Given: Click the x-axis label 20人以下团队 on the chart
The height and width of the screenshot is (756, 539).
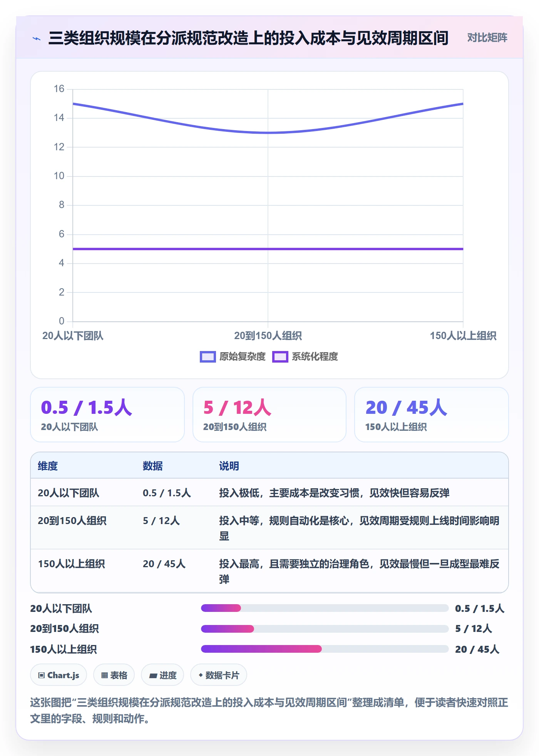Looking at the screenshot, I should 73,336.
